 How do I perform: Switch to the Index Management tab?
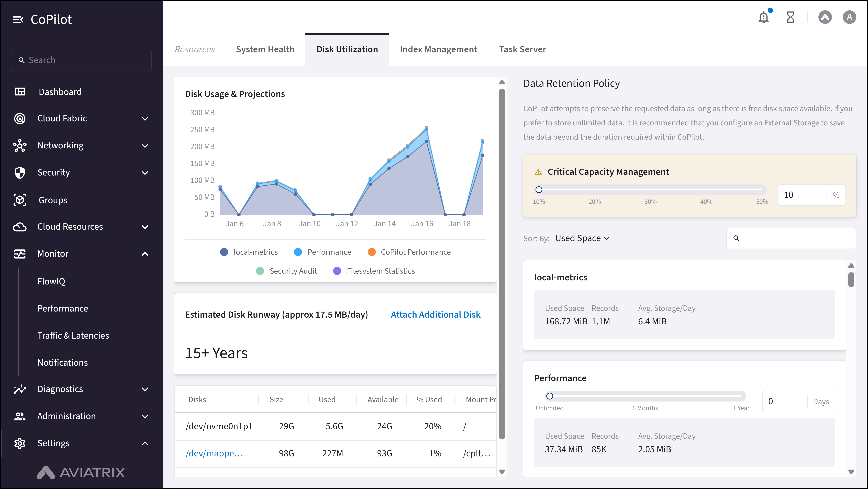438,49
